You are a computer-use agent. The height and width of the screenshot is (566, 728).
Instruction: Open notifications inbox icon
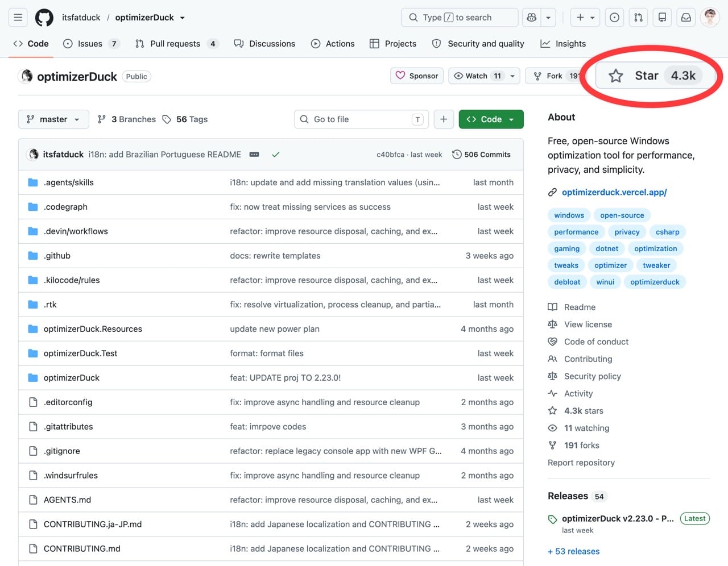[x=686, y=18]
